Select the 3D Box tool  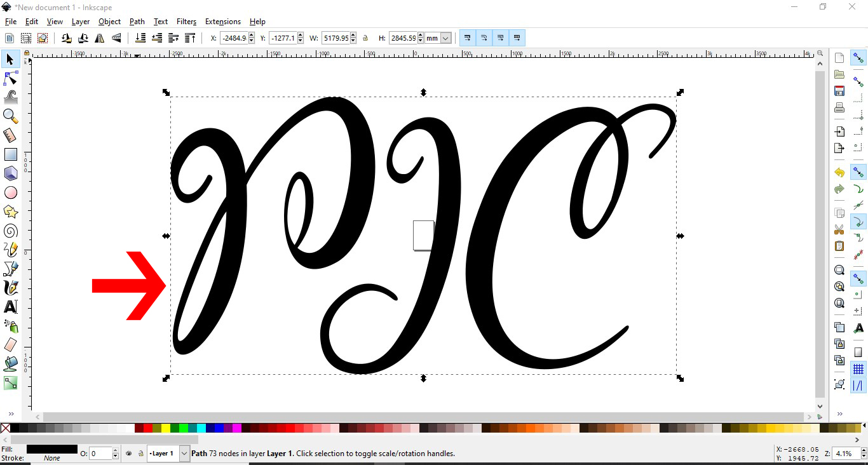click(x=10, y=173)
